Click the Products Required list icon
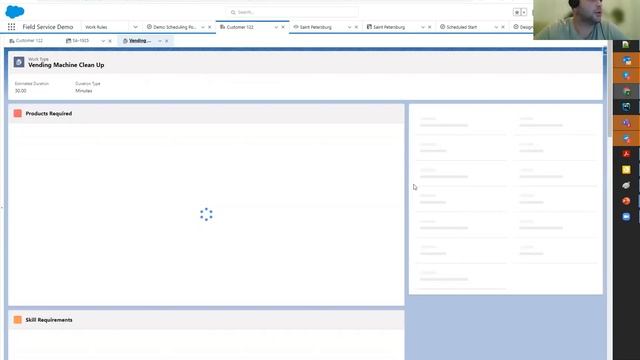This screenshot has width=640, height=360. click(x=18, y=113)
